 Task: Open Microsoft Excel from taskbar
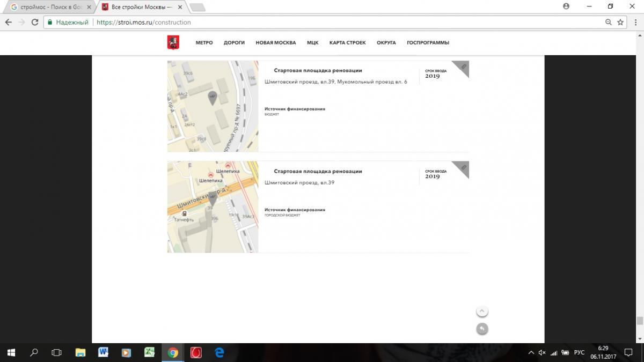(x=149, y=352)
